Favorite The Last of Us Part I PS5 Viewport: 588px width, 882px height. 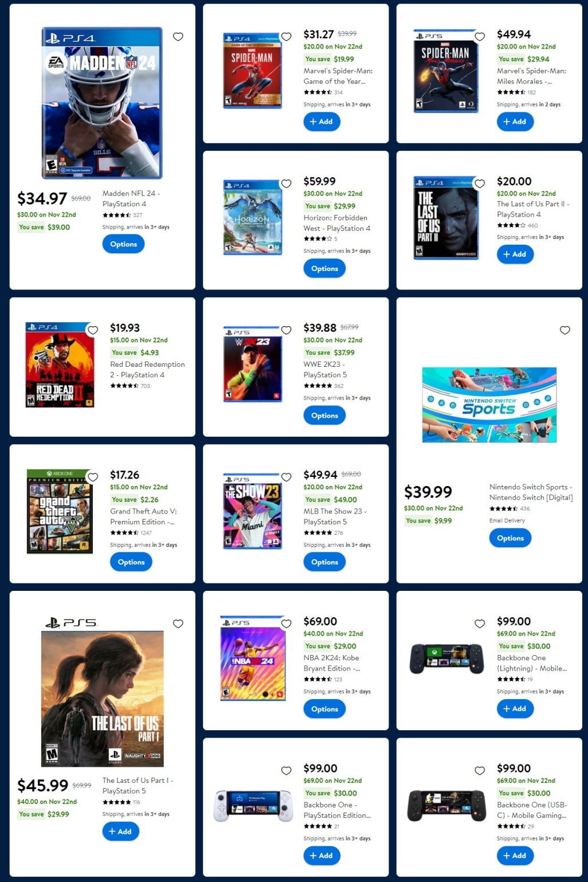[178, 624]
